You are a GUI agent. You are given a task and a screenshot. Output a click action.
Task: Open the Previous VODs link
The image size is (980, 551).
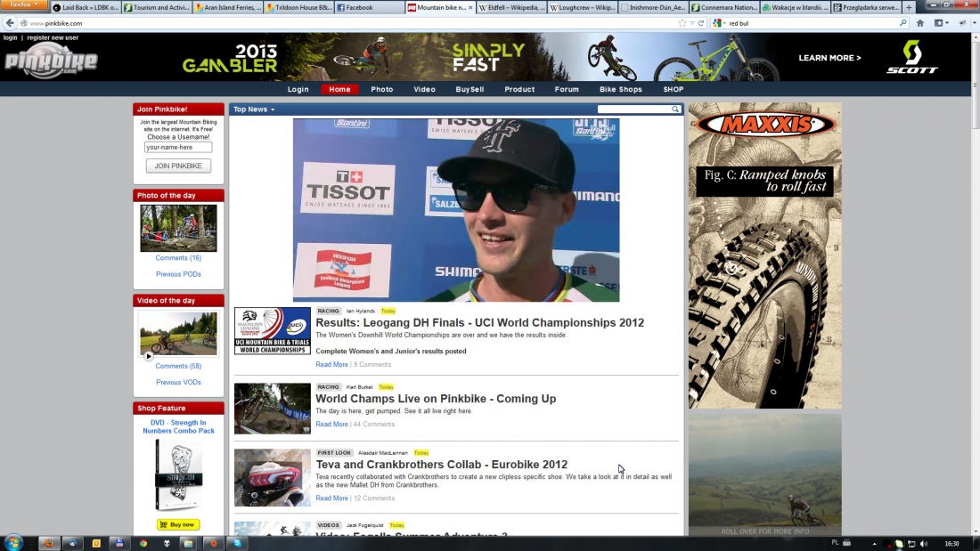(x=178, y=383)
